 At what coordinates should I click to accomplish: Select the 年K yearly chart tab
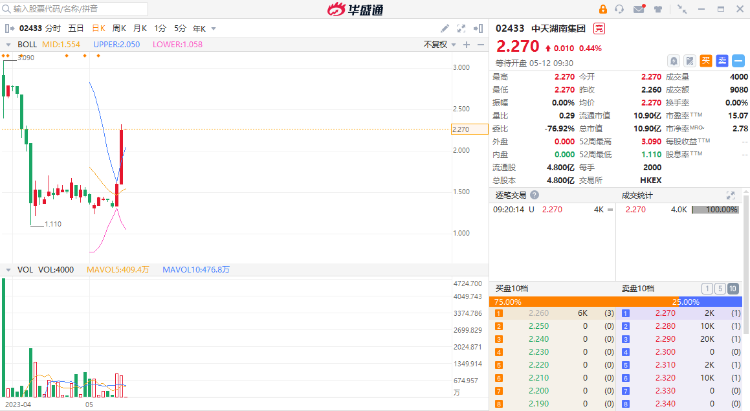[x=199, y=29]
